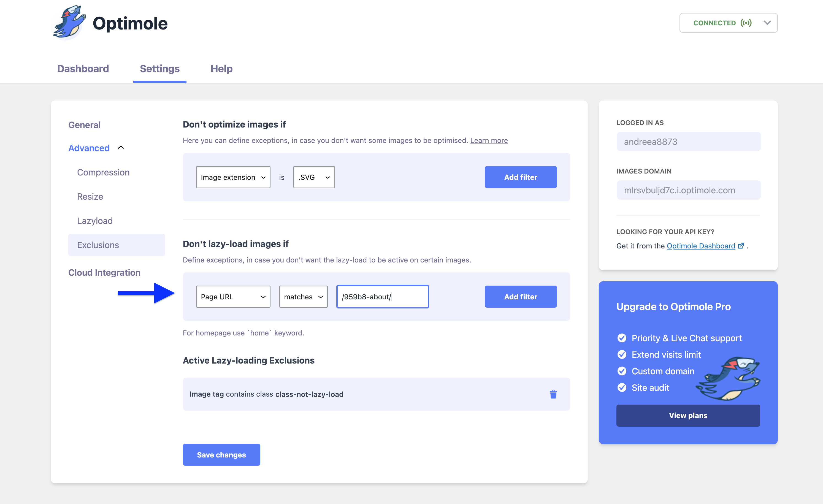
Task: Open the Page URL condition dropdown
Action: [233, 297]
